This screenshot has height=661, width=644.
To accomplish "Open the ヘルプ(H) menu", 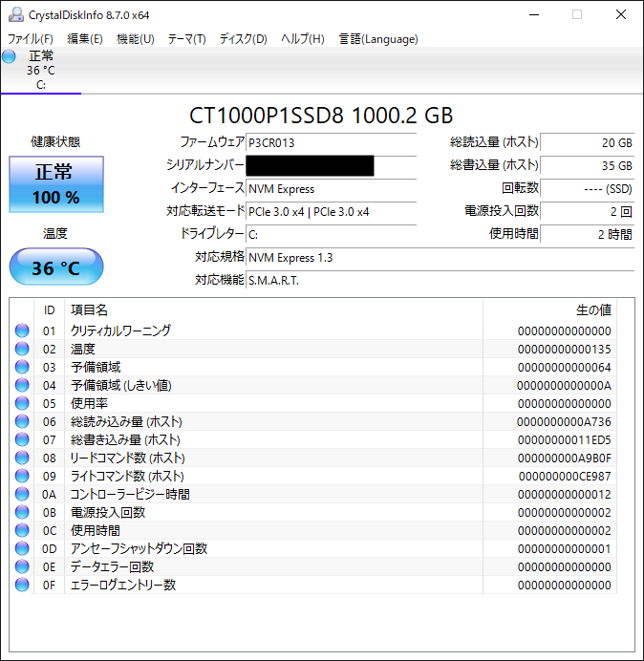I will [x=303, y=39].
